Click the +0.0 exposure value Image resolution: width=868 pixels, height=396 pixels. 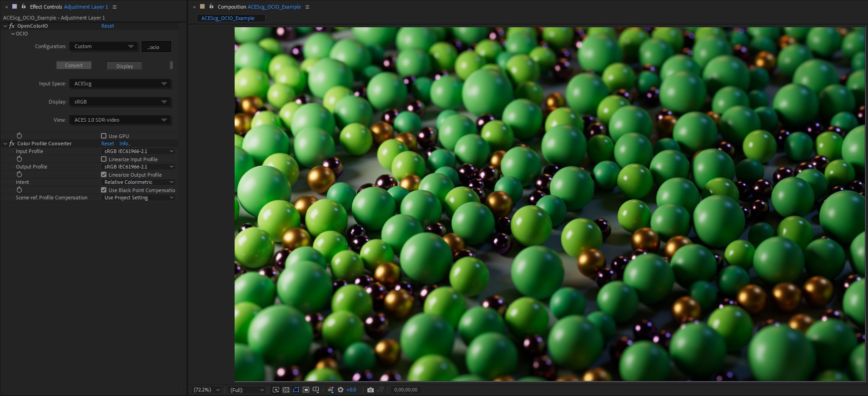[351, 390]
